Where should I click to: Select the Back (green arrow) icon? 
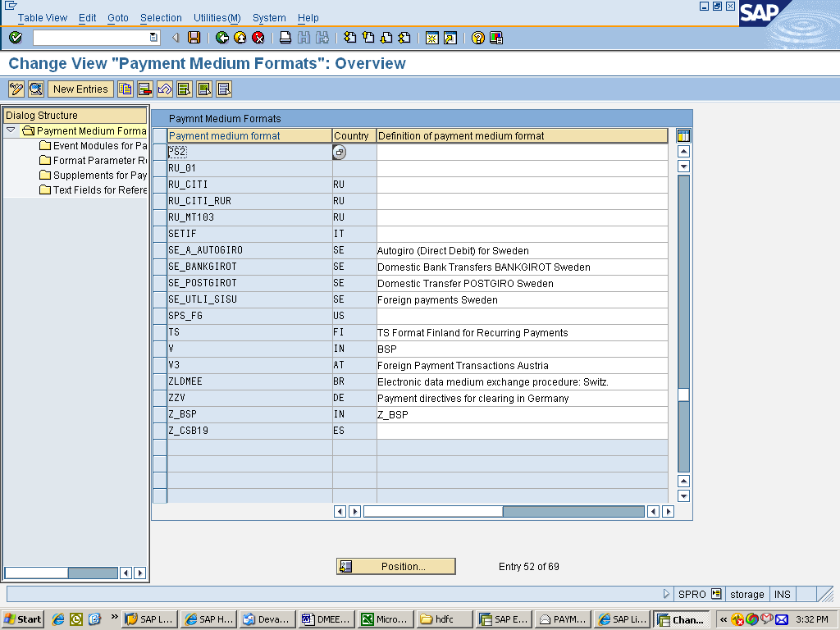coord(221,36)
